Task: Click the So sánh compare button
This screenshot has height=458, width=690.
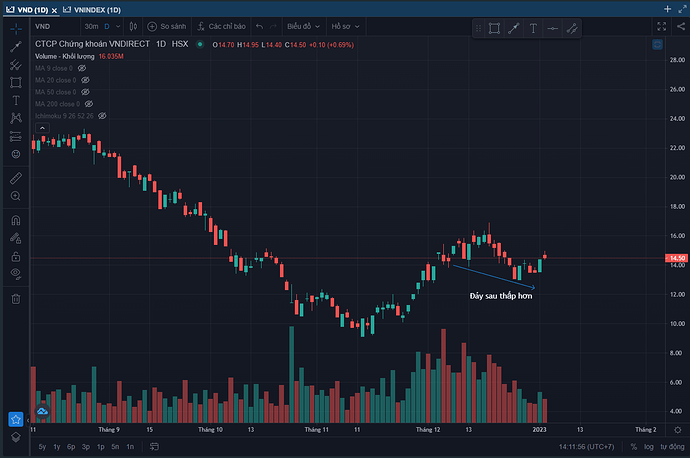Action: click(165, 26)
